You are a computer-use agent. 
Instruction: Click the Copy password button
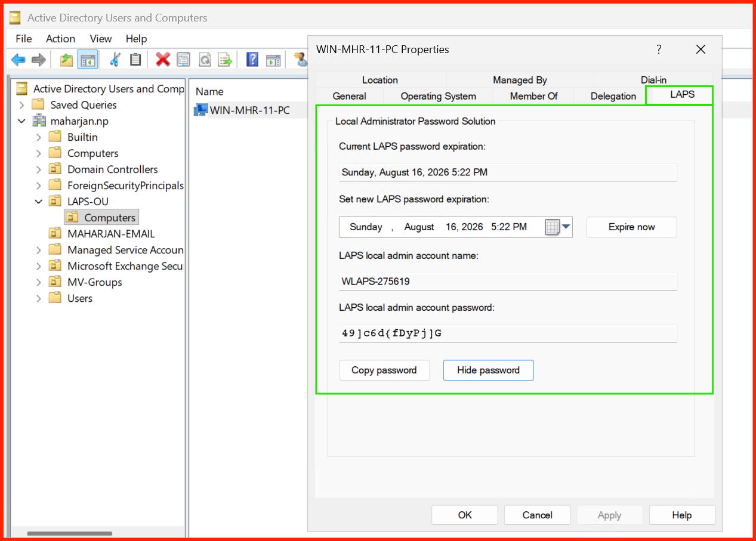pyautogui.click(x=384, y=370)
